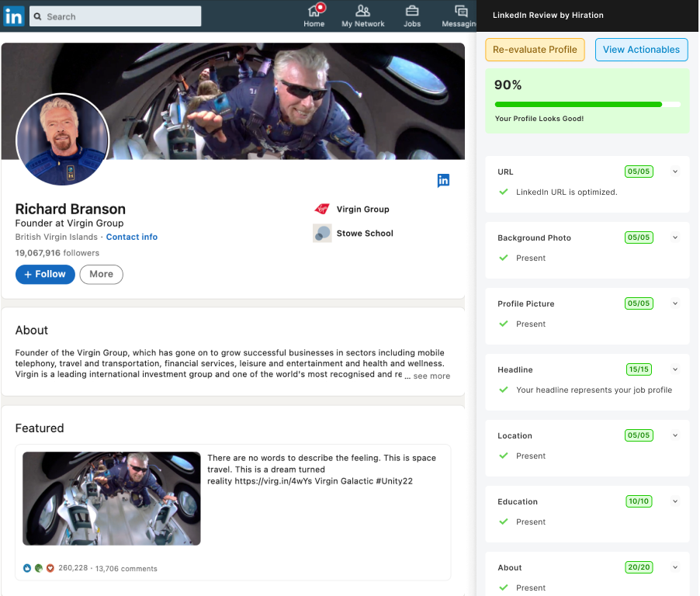Click the About 20/20 score badge

(639, 567)
